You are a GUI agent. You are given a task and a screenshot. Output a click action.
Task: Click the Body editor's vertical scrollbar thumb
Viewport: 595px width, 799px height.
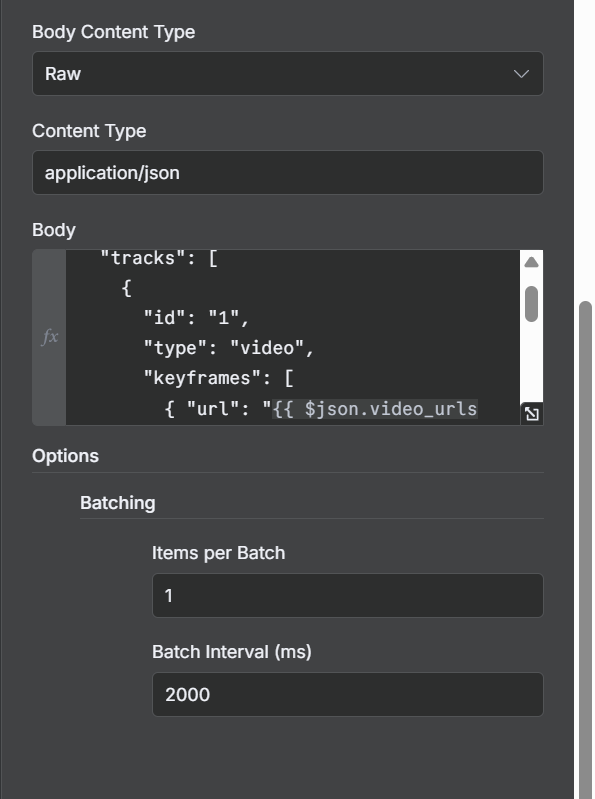(x=531, y=304)
